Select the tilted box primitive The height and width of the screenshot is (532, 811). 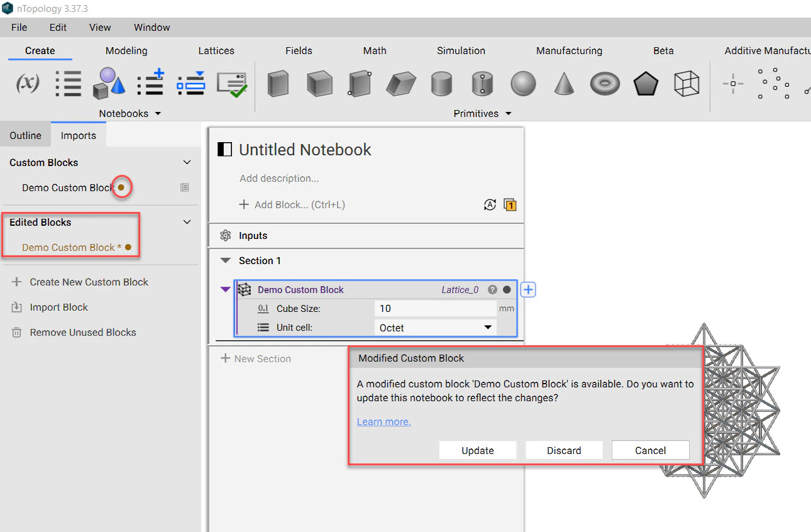401,84
